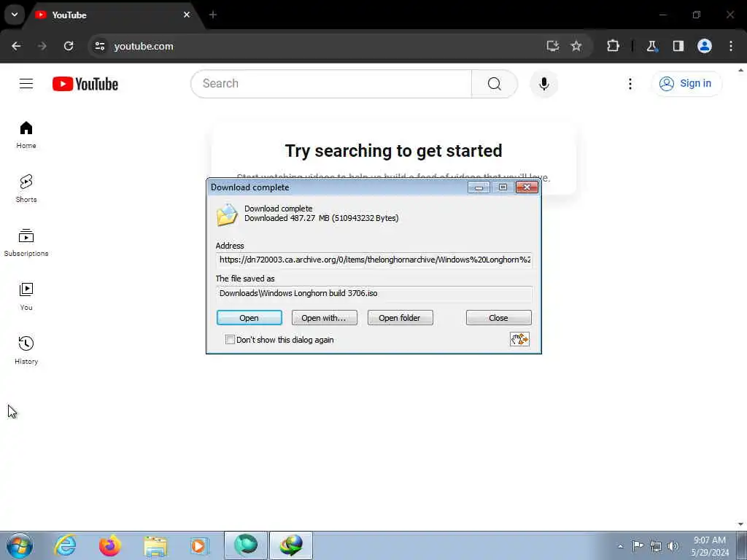The image size is (747, 560).
Task: Open the You section in sidebar
Action: [26, 296]
